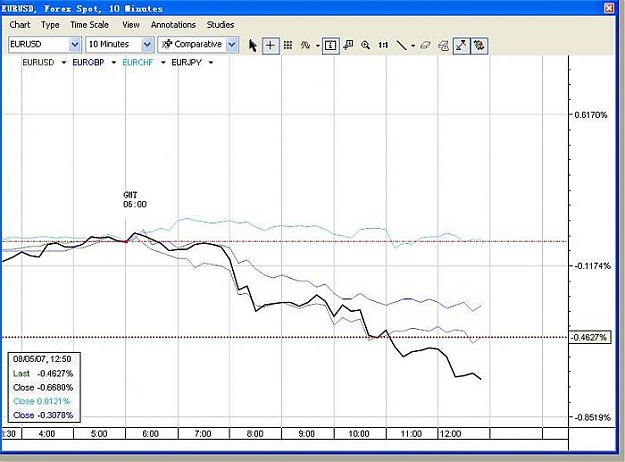The height and width of the screenshot is (462, 625).
Task: Click the -0.1174% axis value
Action: tap(592, 266)
